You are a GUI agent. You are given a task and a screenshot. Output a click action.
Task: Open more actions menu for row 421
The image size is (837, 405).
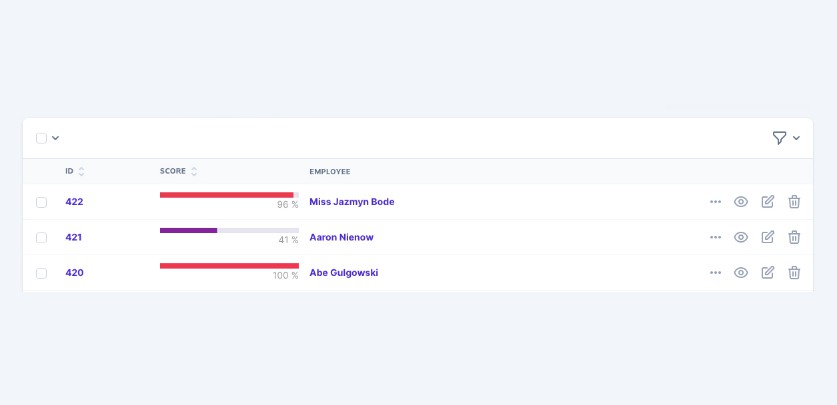coord(715,237)
